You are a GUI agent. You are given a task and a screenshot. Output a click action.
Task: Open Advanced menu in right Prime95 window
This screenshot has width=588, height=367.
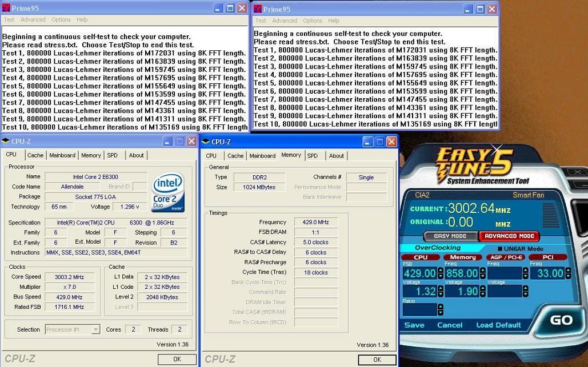[x=285, y=21]
